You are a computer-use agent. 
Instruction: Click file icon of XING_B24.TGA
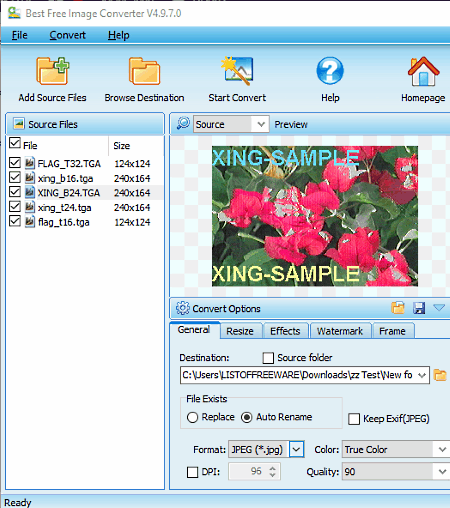coord(30,192)
